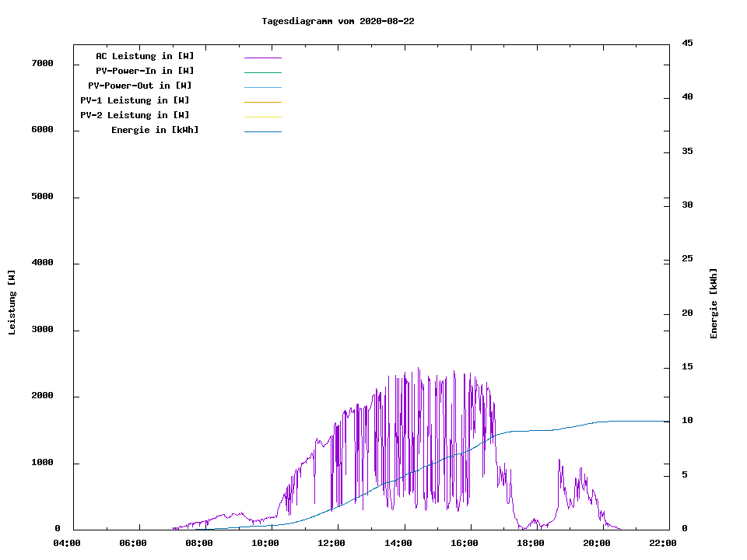
Task: Click the 10 label on the energy axis
Action: 687,421
